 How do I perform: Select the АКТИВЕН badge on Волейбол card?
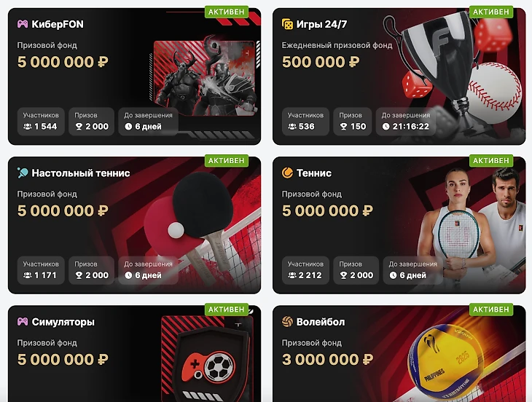pyautogui.click(x=491, y=309)
